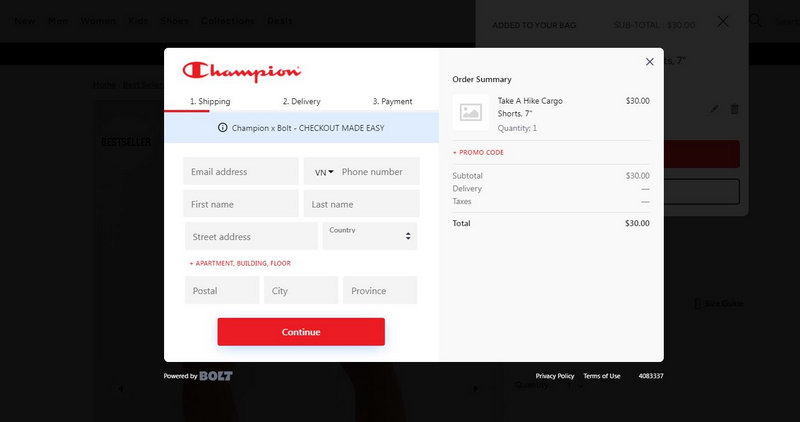Click the Email address field
The height and width of the screenshot is (422, 800).
241,172
